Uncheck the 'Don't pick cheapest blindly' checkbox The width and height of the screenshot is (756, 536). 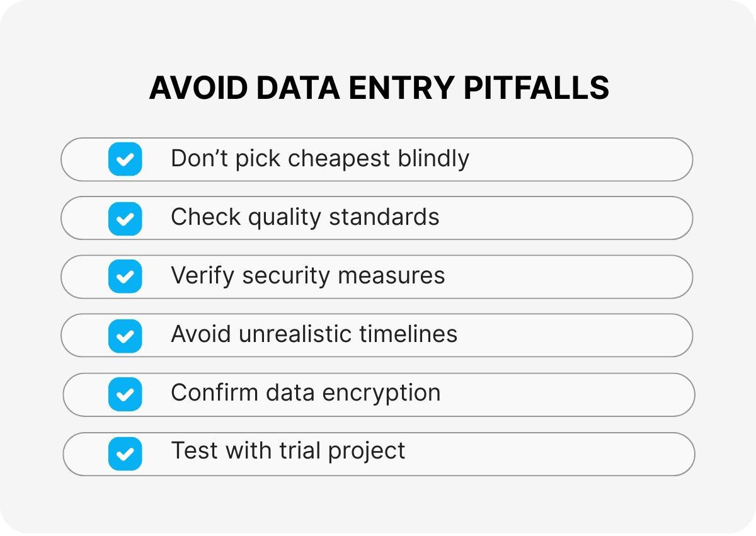coord(125,159)
